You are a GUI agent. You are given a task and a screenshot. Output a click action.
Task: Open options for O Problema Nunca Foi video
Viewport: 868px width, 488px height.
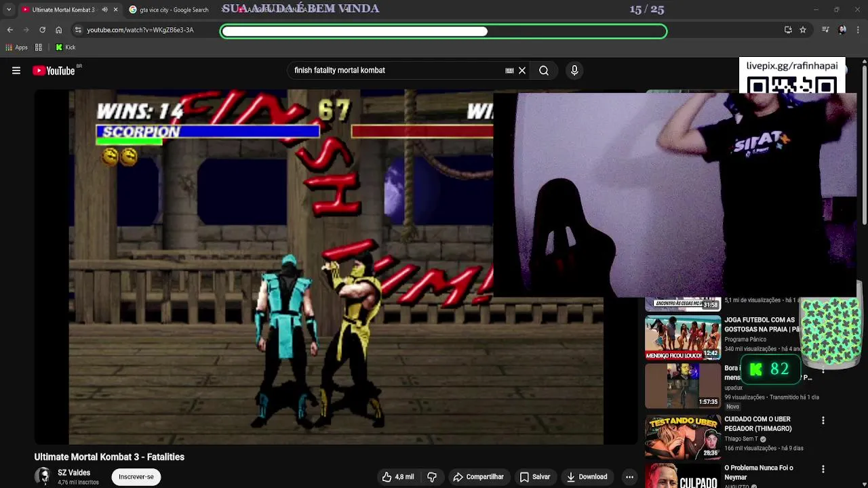tap(823, 470)
